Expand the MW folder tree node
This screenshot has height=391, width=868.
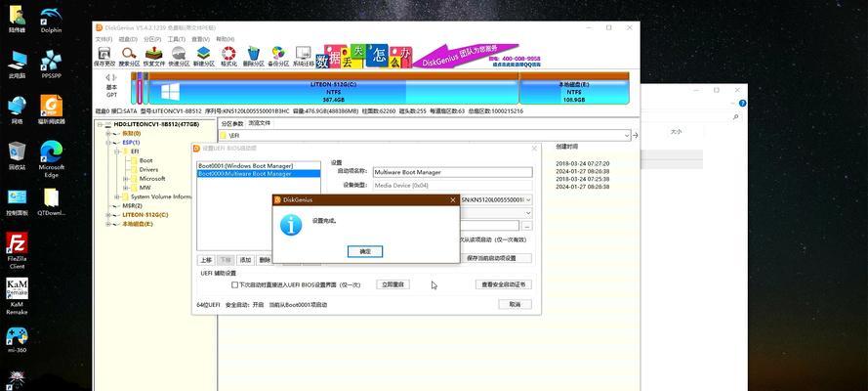coord(126,188)
